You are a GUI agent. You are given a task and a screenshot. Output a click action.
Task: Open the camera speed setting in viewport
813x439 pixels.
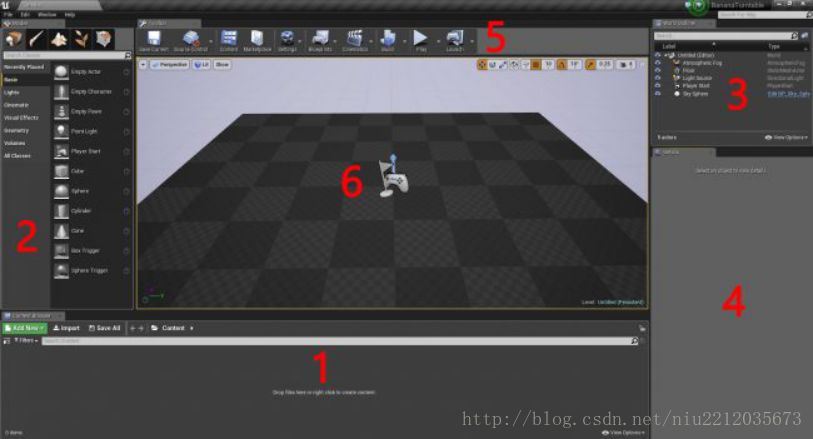click(x=626, y=65)
